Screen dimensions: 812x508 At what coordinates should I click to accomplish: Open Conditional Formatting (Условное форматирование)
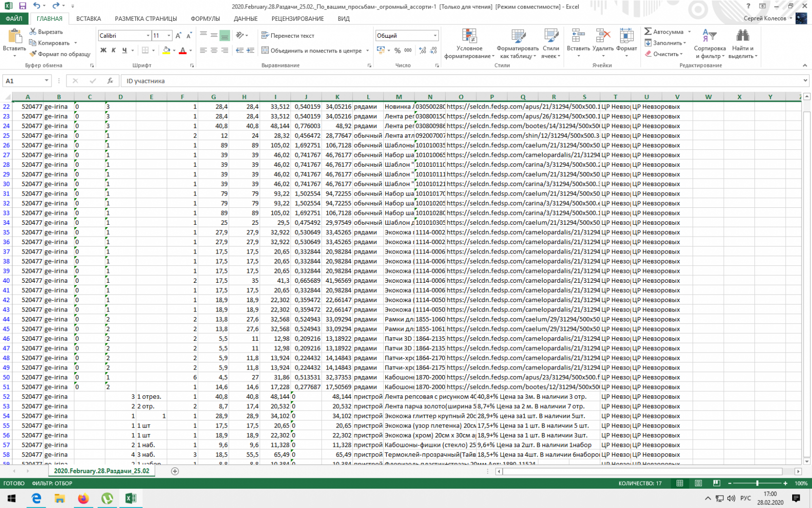(469, 44)
